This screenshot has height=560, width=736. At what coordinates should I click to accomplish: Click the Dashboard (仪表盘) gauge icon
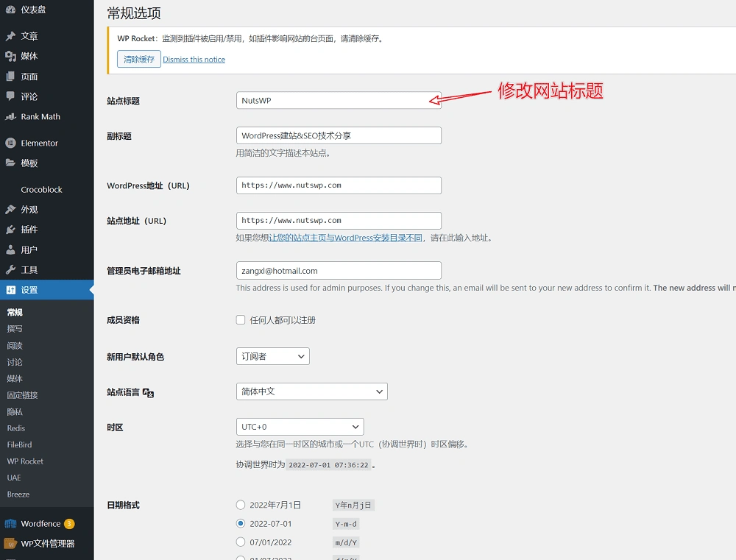click(10, 10)
